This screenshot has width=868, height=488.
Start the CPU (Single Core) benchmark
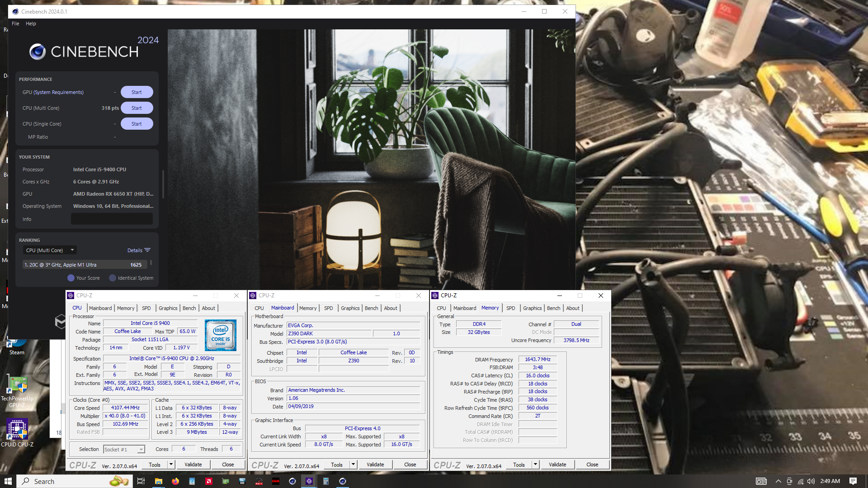pyautogui.click(x=137, y=124)
